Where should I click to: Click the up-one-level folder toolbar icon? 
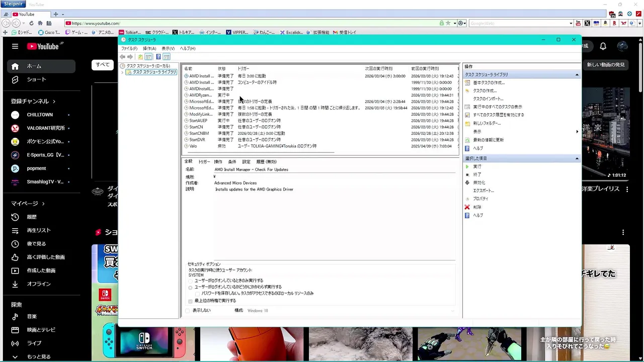(x=140, y=57)
